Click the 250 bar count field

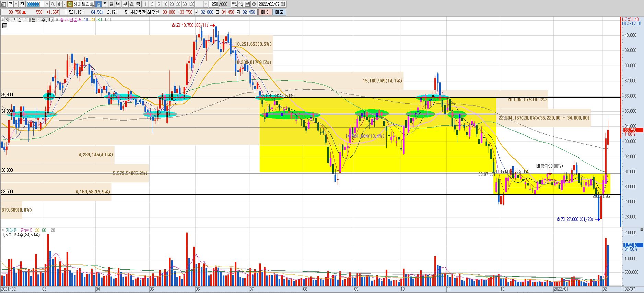pos(214,4)
